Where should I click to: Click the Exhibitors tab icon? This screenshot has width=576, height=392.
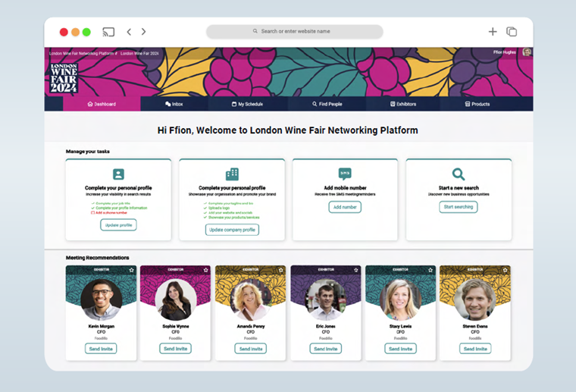393,104
